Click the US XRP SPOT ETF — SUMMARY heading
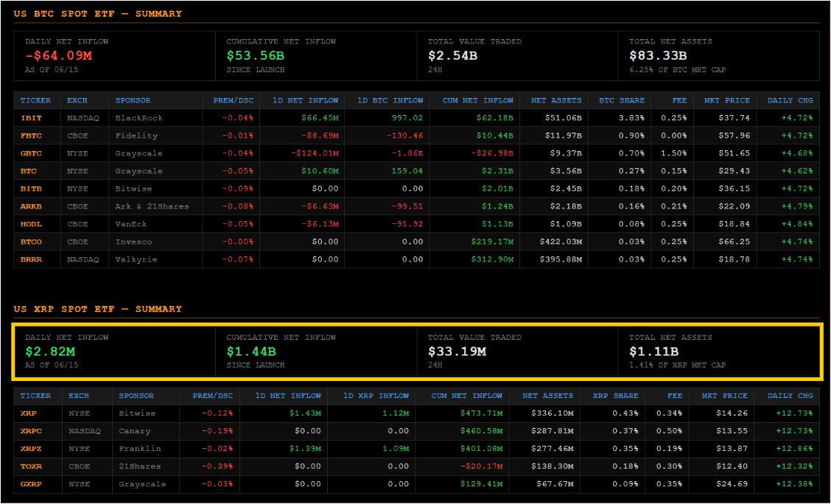This screenshot has height=504, width=831. [x=97, y=309]
